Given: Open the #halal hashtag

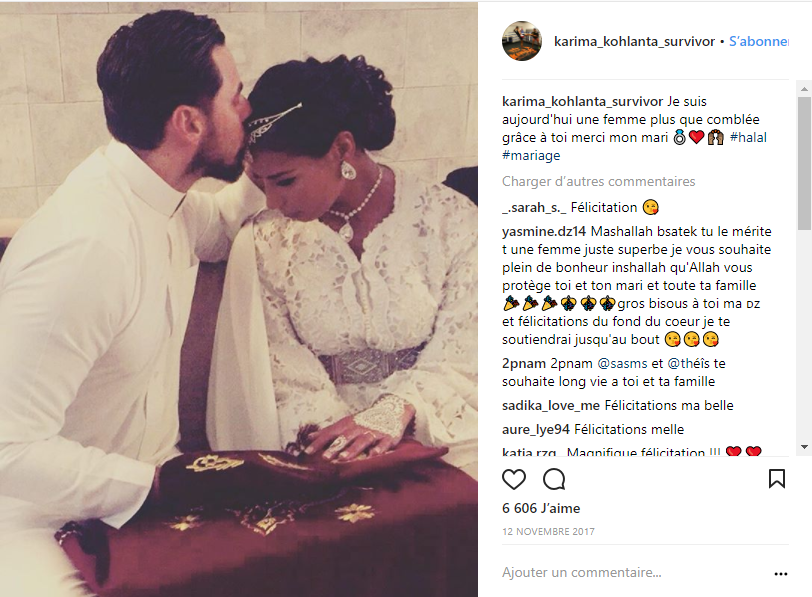Looking at the screenshot, I should click(x=748, y=137).
